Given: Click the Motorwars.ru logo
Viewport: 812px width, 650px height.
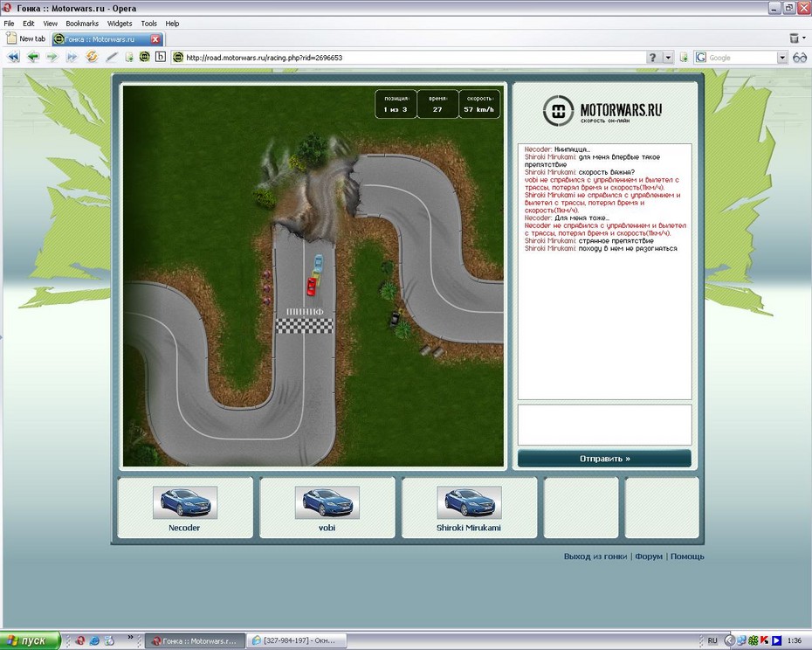Looking at the screenshot, I should coord(602,111).
